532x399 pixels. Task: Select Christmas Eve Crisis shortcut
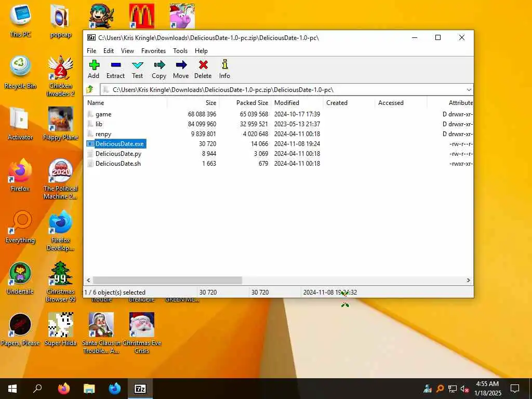142,333
